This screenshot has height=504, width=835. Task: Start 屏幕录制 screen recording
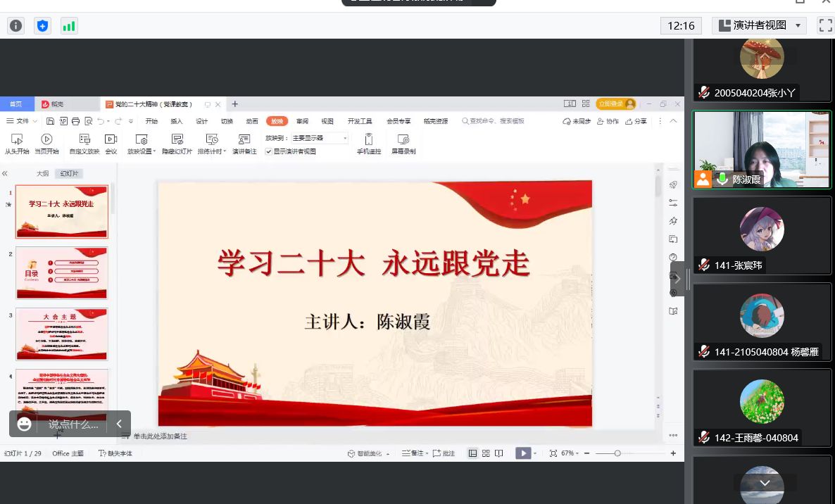pos(403,139)
